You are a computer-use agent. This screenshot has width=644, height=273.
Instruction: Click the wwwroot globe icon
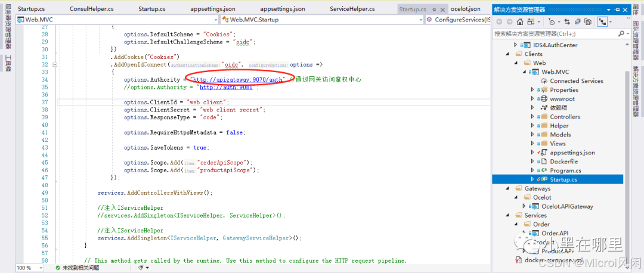(x=544, y=98)
